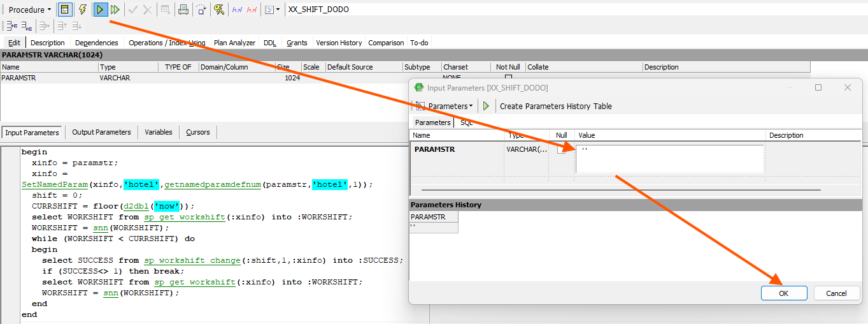
Task: Toggle the Not Null checkbox in PARAMSTR row
Action: tap(508, 77)
